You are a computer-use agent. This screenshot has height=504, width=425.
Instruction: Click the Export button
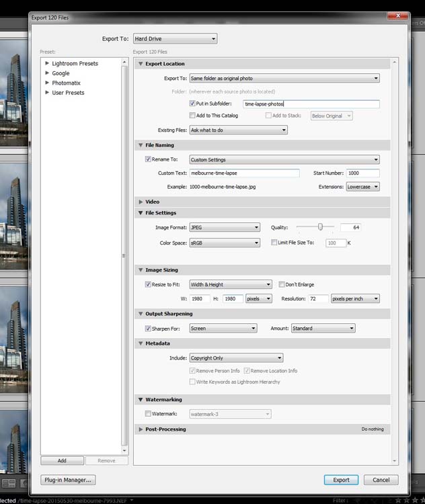(341, 480)
